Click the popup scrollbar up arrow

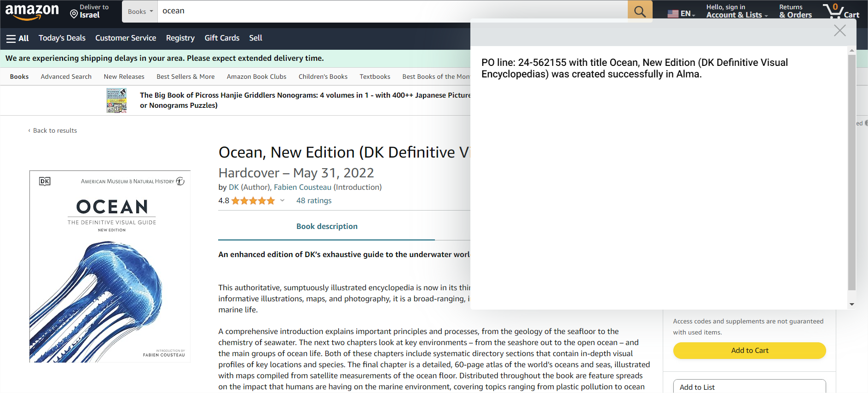click(852, 50)
